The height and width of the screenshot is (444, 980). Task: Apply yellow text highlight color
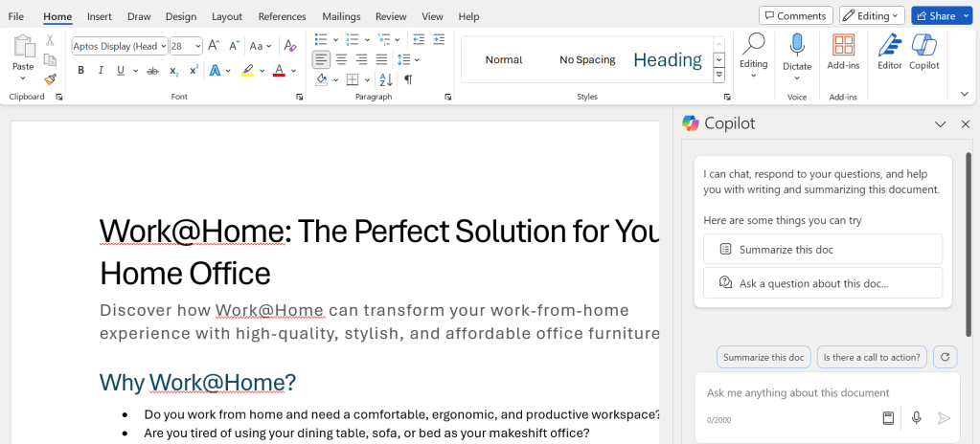pos(247,71)
